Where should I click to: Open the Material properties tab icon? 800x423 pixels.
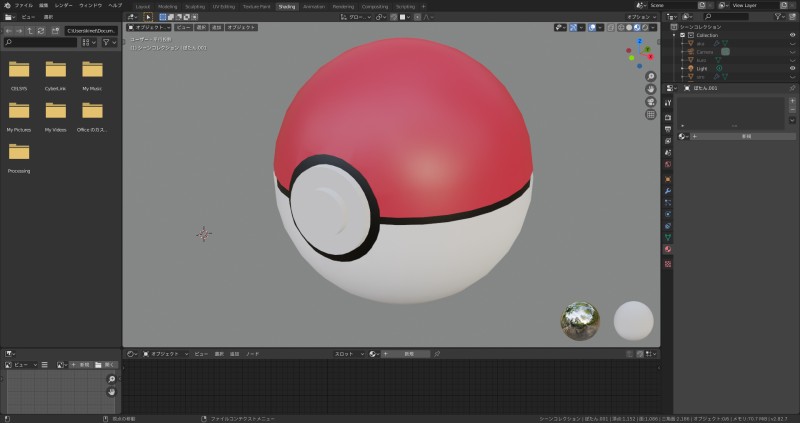668,249
